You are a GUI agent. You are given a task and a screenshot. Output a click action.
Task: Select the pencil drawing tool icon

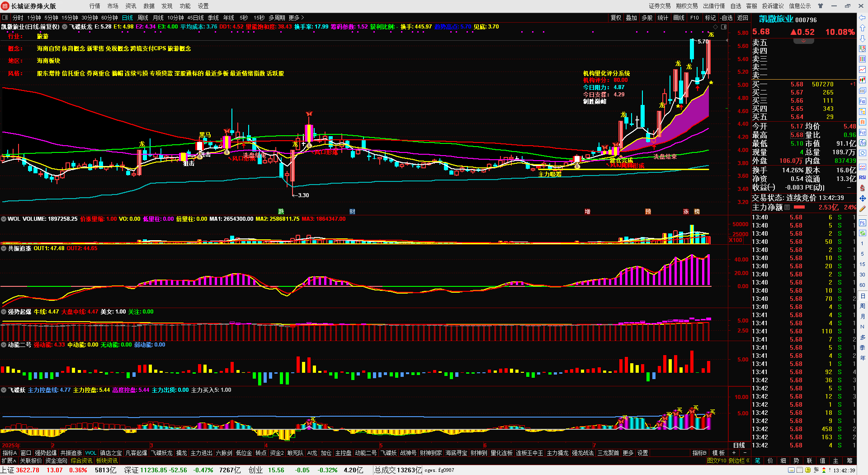(863, 209)
